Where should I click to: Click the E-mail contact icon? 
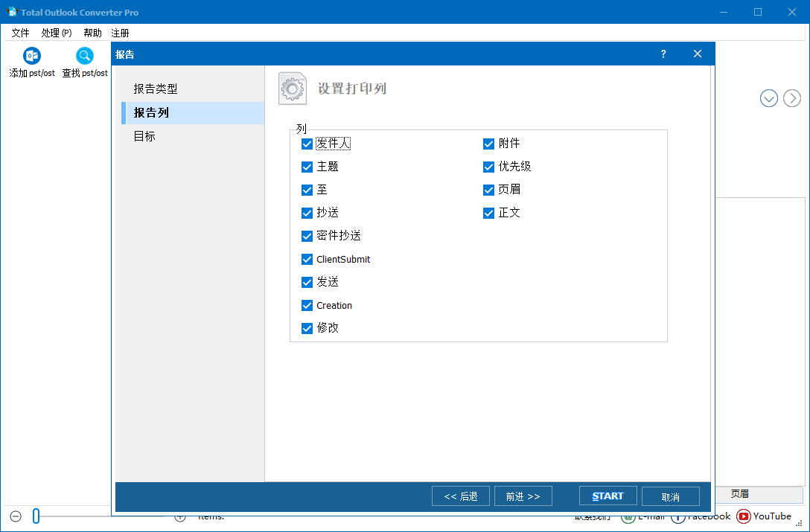coord(626,516)
